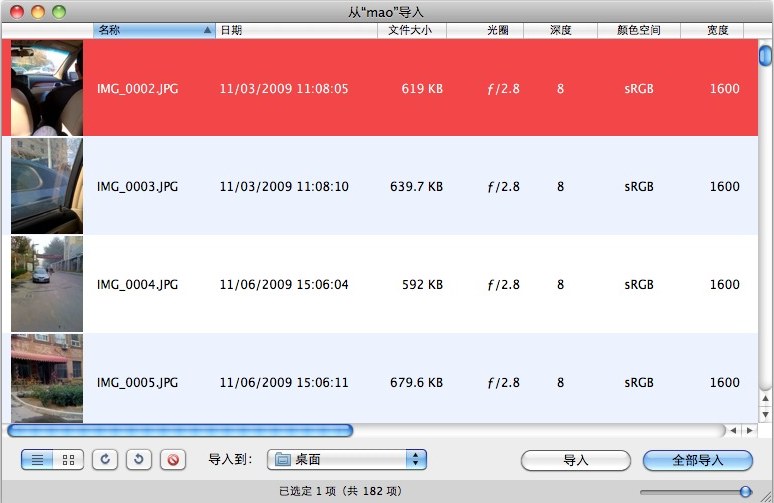Click the horizontal scrollbar thumb
Image resolution: width=774 pixels, height=503 pixels.
tap(180, 431)
